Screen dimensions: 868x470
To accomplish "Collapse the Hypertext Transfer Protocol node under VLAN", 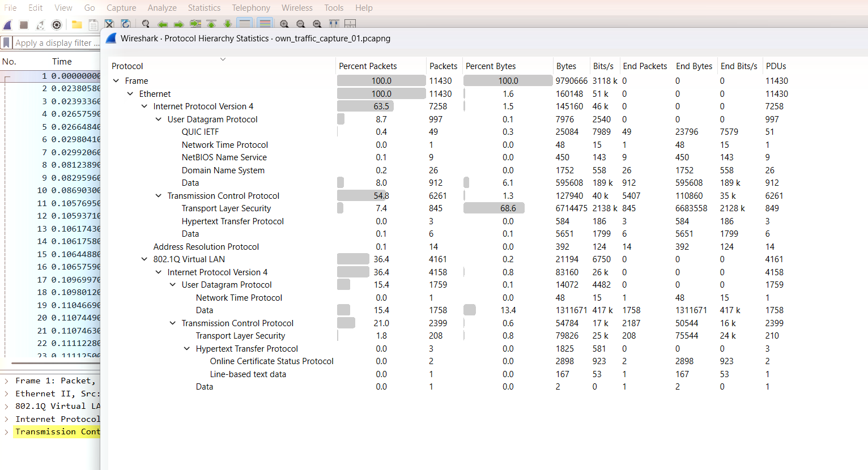I will pos(187,349).
